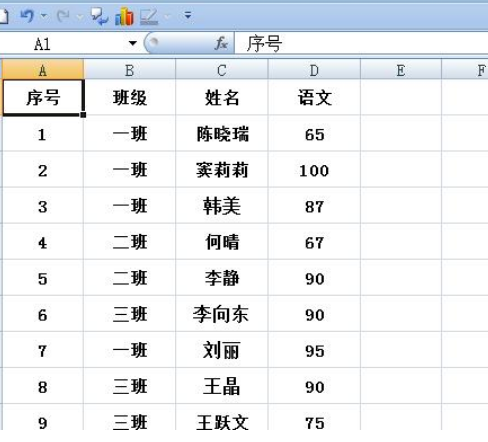This screenshot has height=442, width=488.
Task: Select column E header
Action: (401, 70)
